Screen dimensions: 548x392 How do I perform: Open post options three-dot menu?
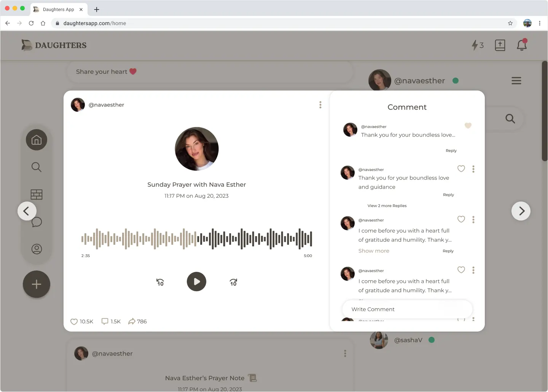320,105
